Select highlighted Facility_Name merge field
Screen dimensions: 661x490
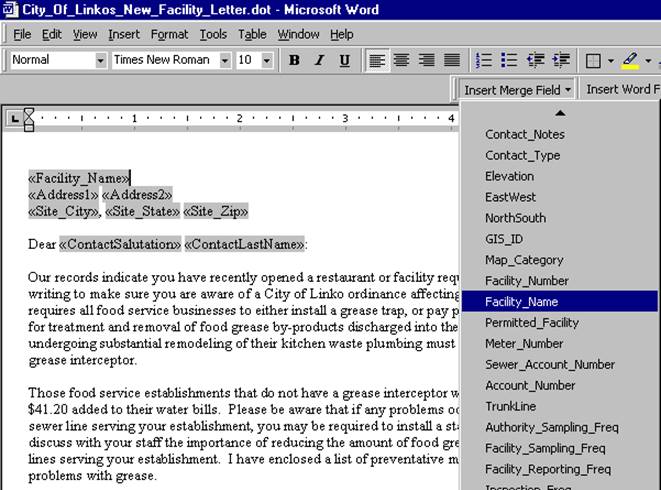[x=560, y=302]
